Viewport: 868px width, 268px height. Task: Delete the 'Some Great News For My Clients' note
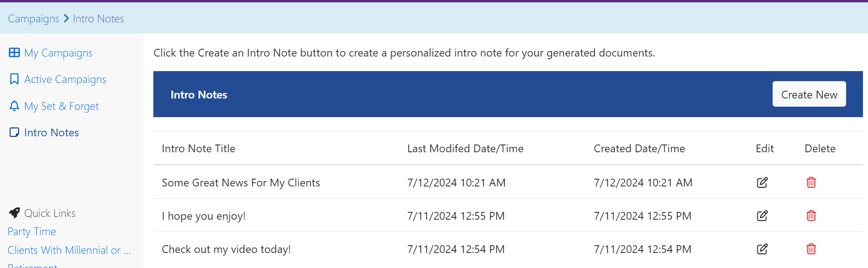pyautogui.click(x=811, y=182)
